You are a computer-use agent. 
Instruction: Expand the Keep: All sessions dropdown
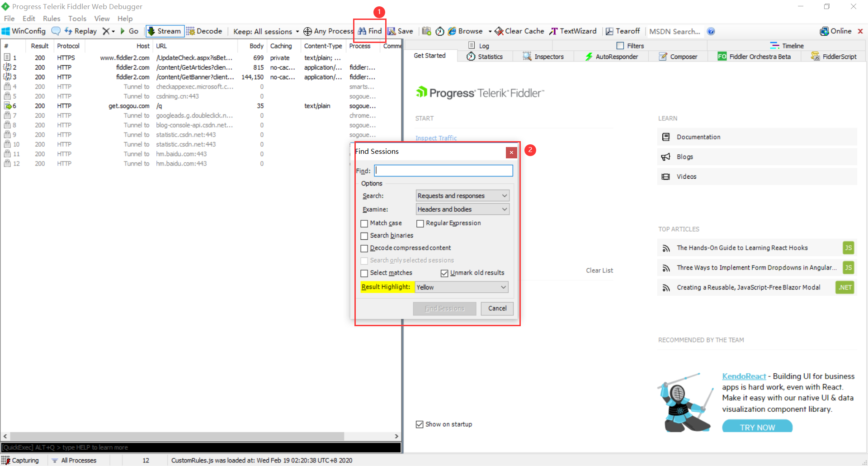(266, 31)
